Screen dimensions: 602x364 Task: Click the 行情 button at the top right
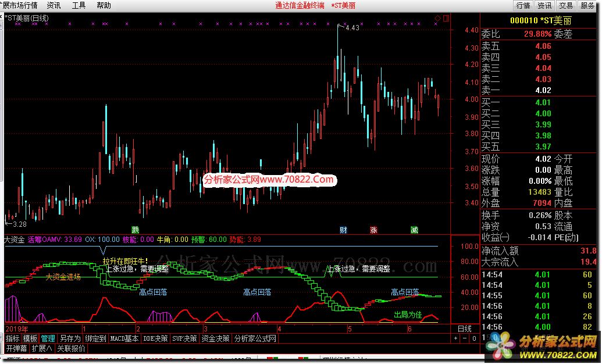point(523,5)
